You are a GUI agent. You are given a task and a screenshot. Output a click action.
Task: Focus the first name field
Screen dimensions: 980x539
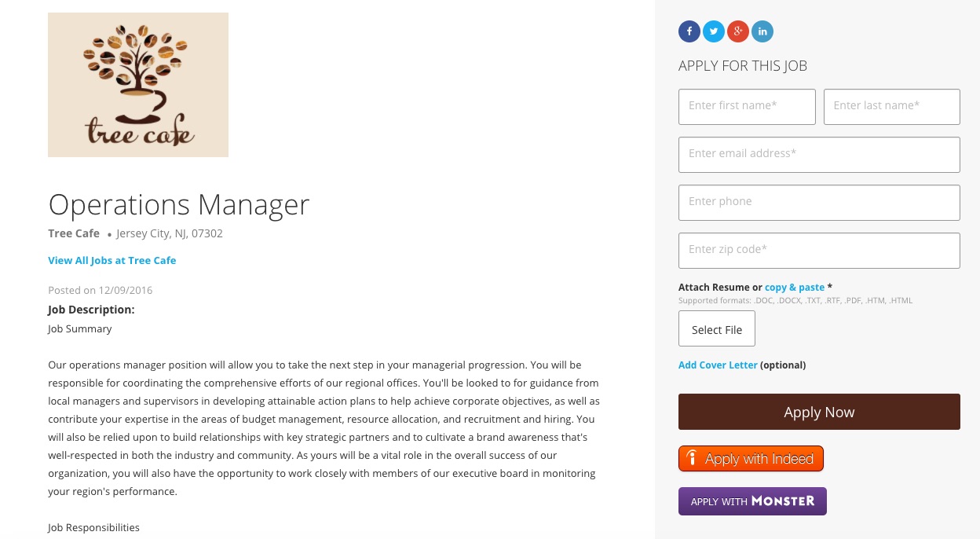747,107
